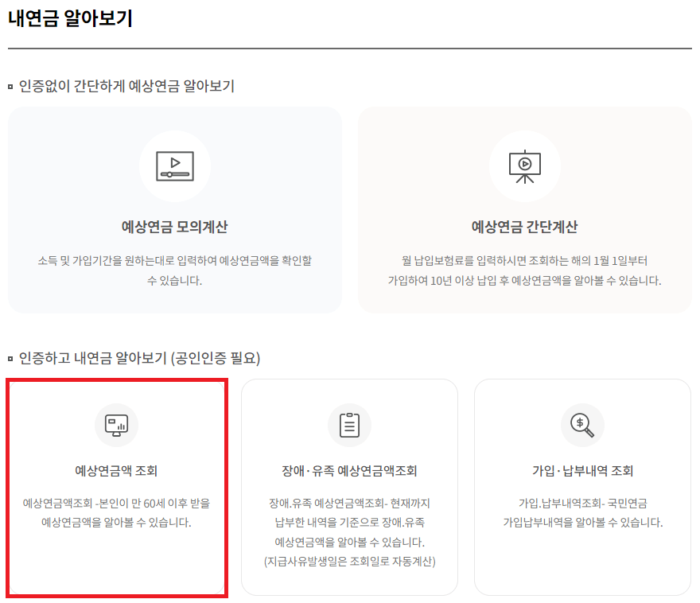Screen dimensions: 700x603
Task: Open the 예상연금 모의계산 card
Action: [x=174, y=209]
